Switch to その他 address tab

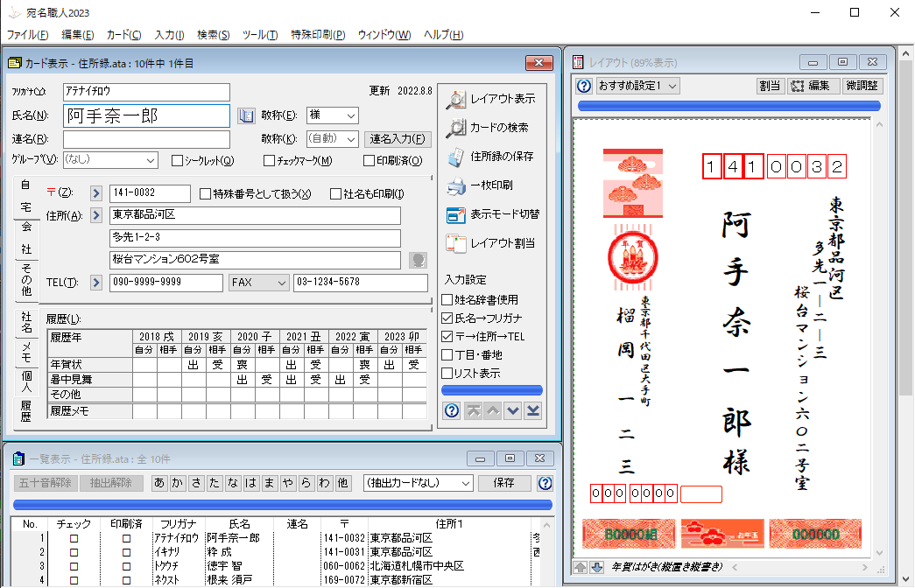click(26, 280)
